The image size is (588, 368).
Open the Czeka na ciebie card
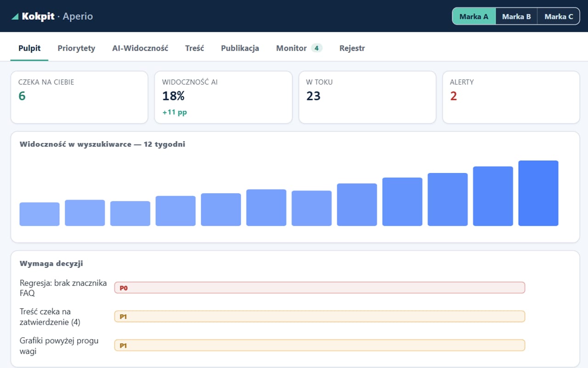coord(79,97)
